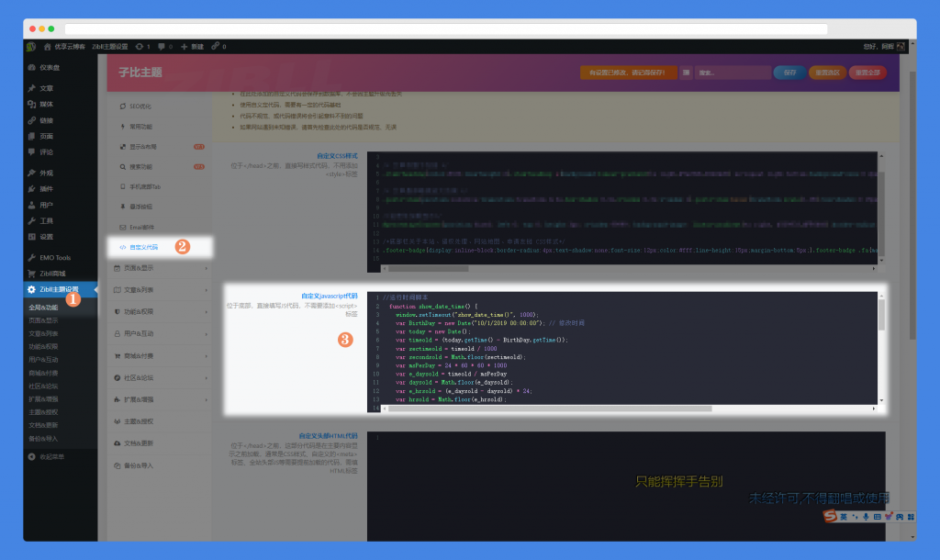The width and height of the screenshot is (940, 560).
Task: Click the plus icon for 新建
Action: coord(185,46)
